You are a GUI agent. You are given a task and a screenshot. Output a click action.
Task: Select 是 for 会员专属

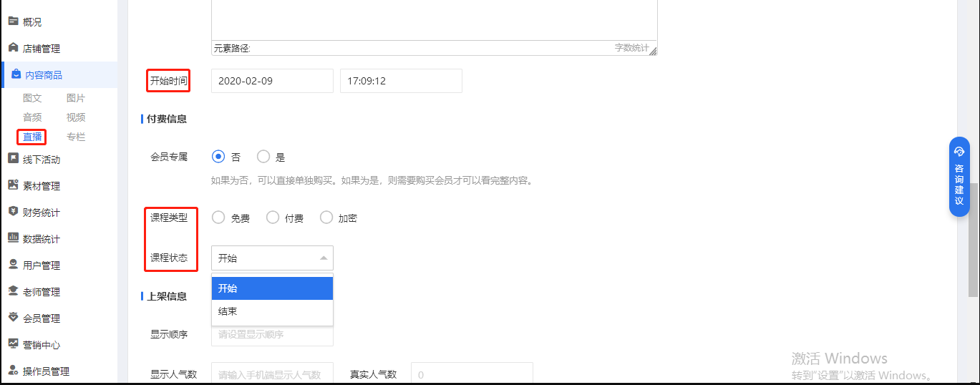pos(263,157)
